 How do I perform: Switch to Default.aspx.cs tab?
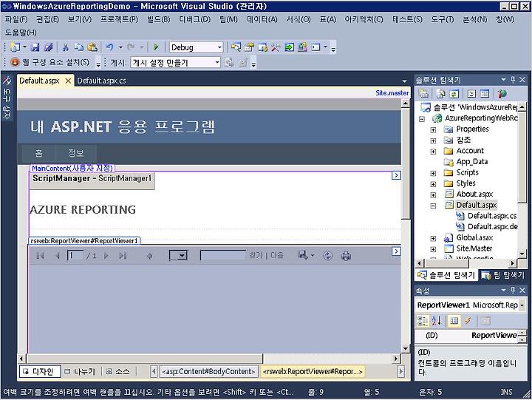101,81
